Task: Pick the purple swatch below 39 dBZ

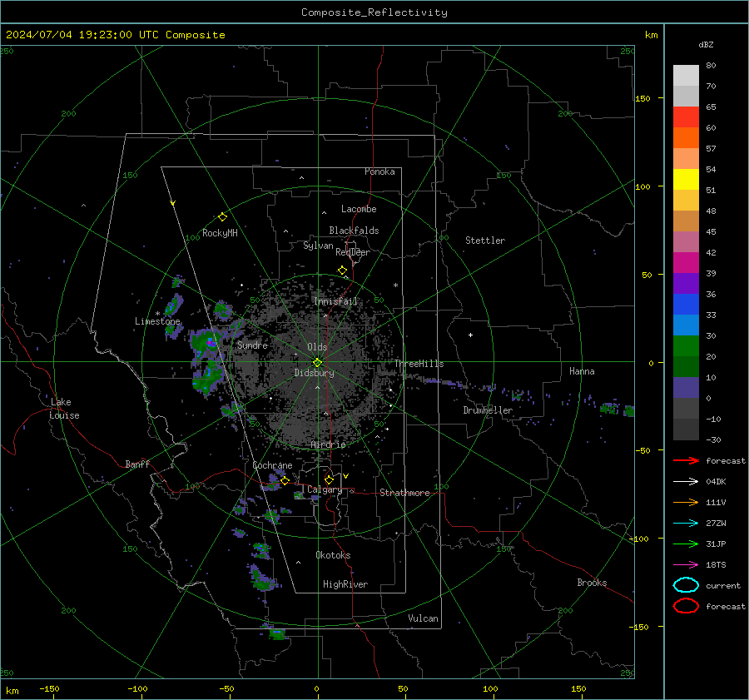Action: 686,284
